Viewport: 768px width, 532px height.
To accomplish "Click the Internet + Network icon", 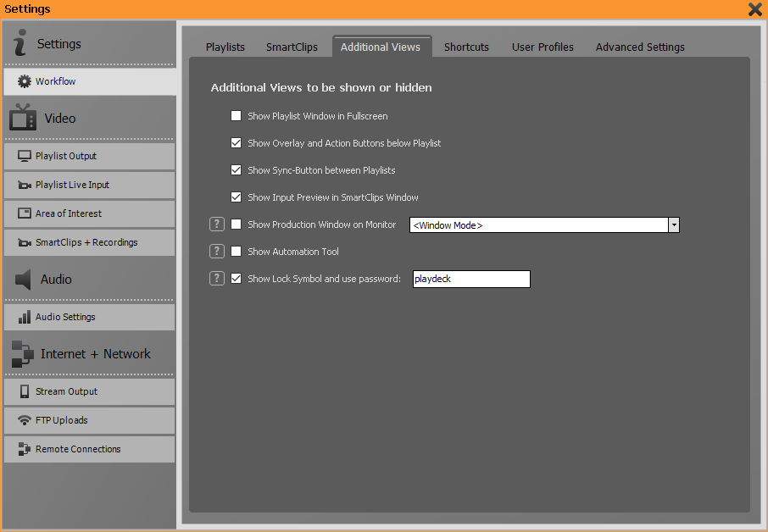I will click(x=23, y=354).
